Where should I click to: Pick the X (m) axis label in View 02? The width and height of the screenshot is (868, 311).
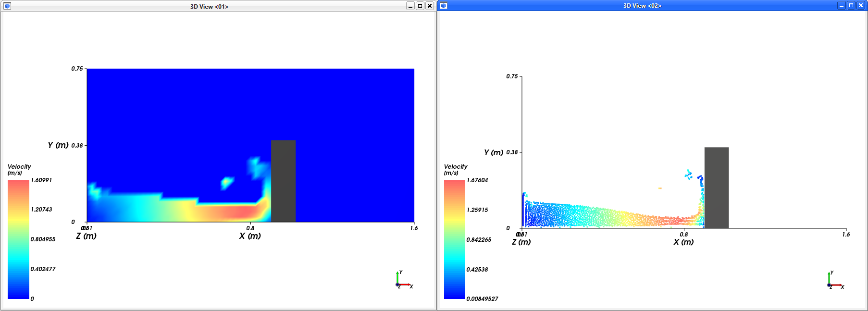click(683, 242)
